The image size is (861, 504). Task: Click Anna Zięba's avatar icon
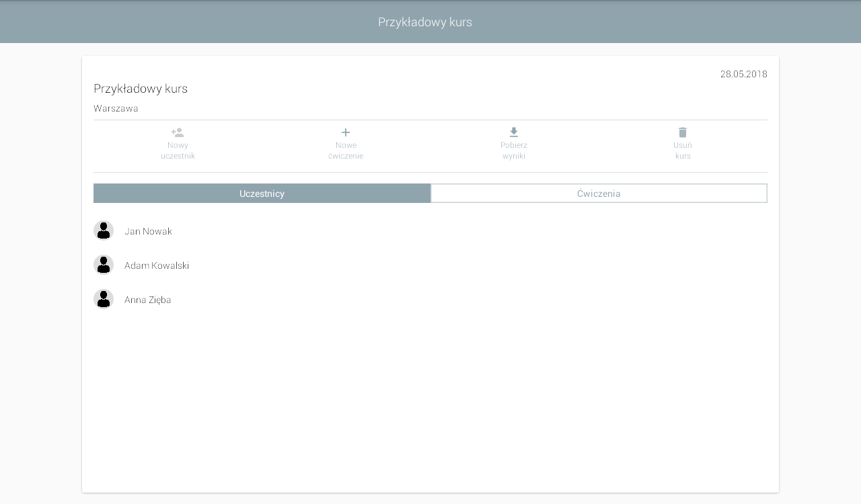104,299
